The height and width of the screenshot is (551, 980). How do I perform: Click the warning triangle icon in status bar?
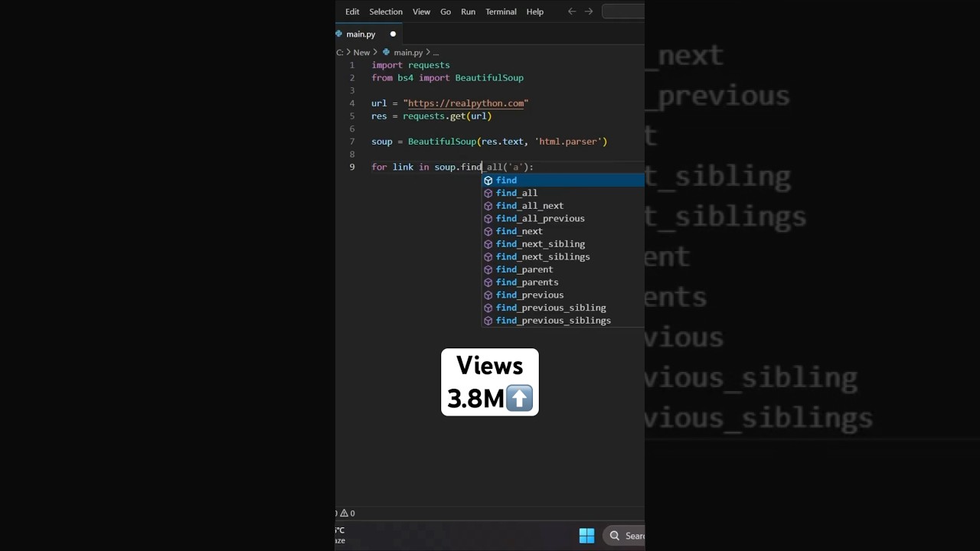click(344, 514)
